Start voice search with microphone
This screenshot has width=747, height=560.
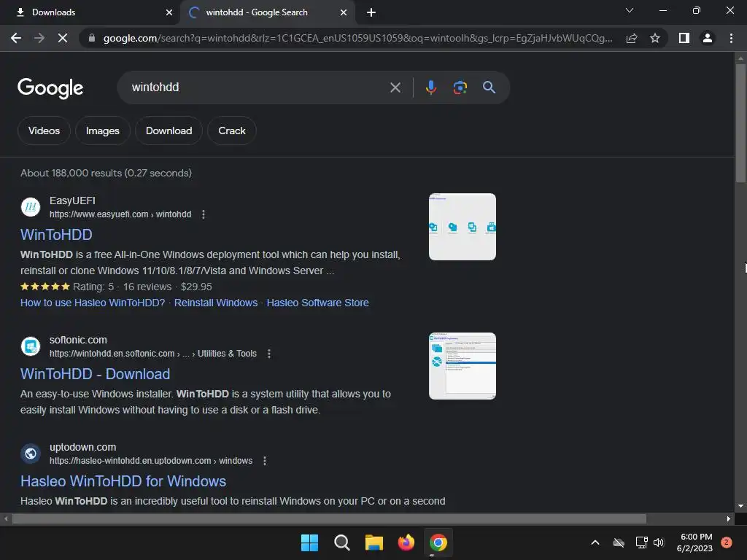point(431,87)
